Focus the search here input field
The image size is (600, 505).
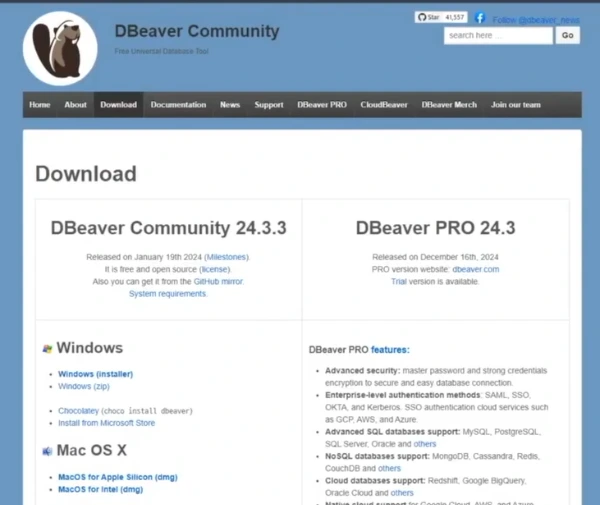pyautogui.click(x=498, y=36)
